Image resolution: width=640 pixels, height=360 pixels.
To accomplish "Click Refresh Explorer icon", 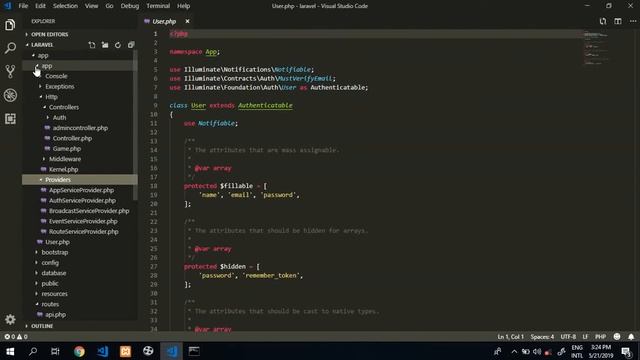I will click(x=118, y=45).
